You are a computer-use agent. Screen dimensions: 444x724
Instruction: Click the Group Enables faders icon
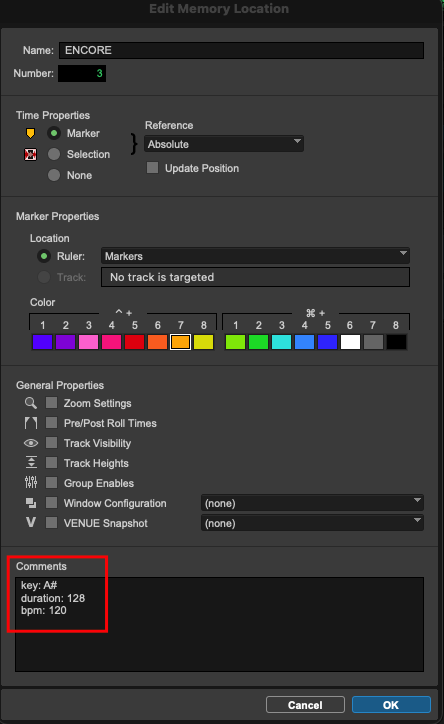pyautogui.click(x=31, y=483)
